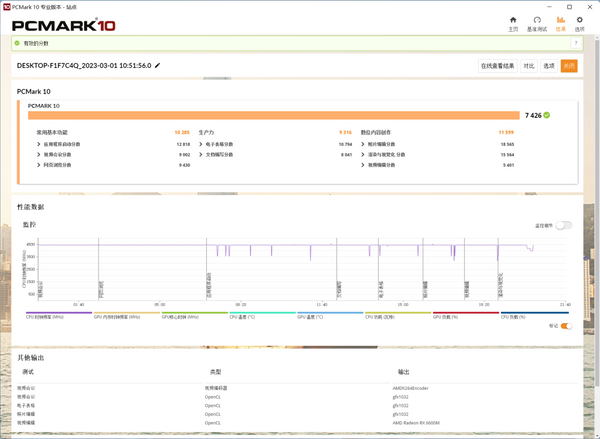Click the PCMark 10 title bar icon

6,5
